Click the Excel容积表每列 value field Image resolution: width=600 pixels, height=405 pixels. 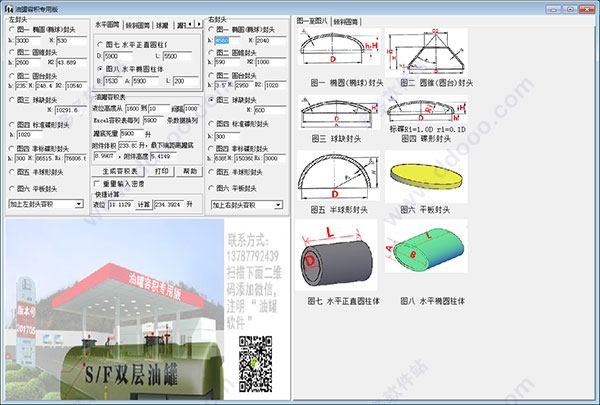point(153,121)
